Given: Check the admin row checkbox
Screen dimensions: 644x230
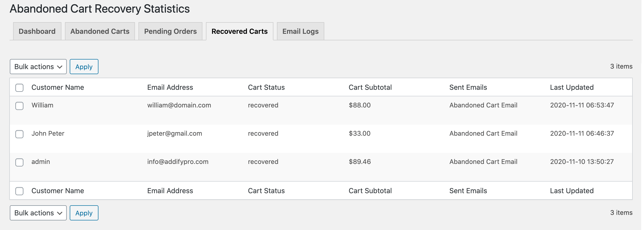Looking at the screenshot, I should click(19, 162).
